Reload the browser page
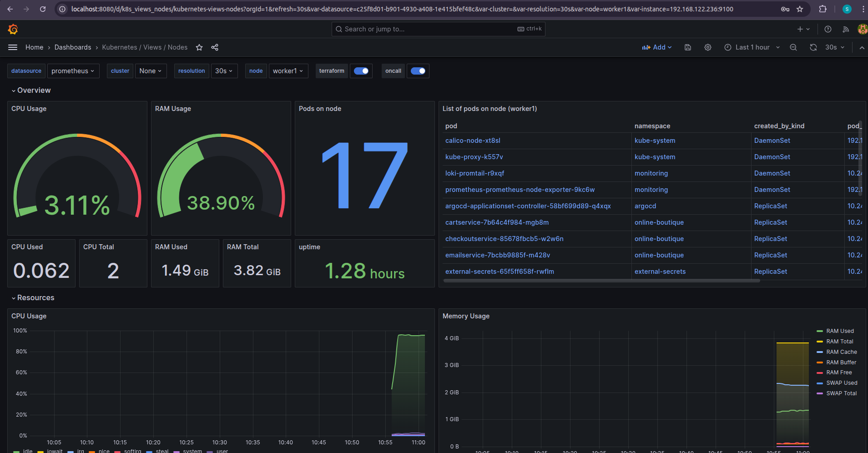Viewport: 868px width, 453px height. pyautogui.click(x=43, y=9)
